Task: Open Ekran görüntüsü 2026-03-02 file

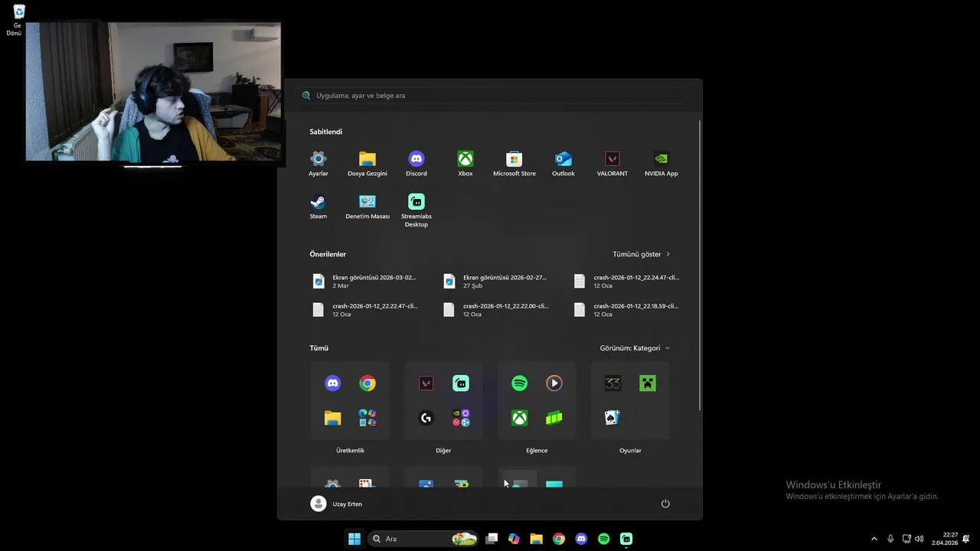Action: pos(365,282)
